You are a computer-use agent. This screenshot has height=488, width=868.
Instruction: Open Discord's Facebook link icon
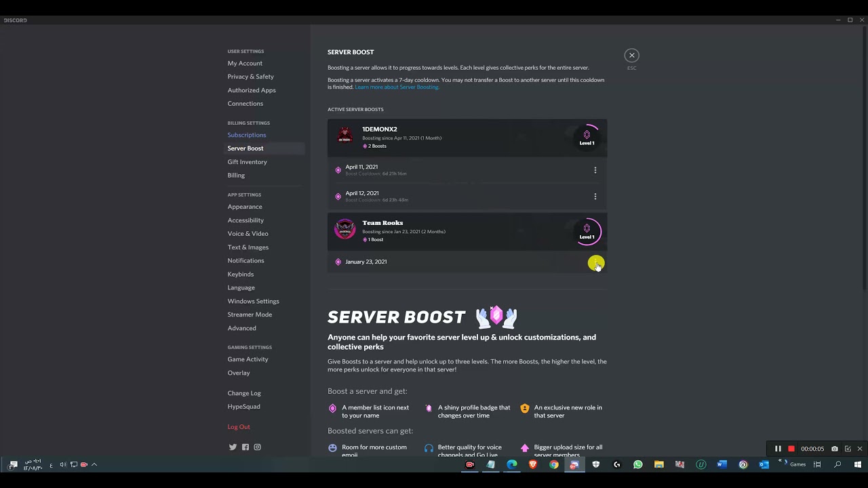click(x=245, y=447)
